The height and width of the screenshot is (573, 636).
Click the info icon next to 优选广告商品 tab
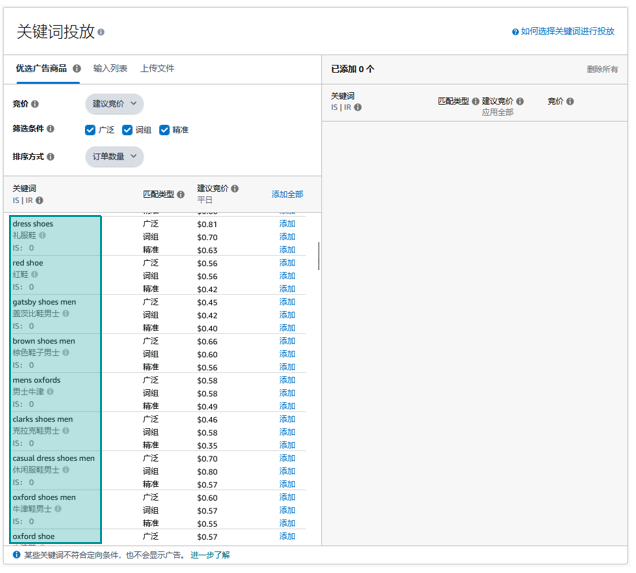click(77, 69)
